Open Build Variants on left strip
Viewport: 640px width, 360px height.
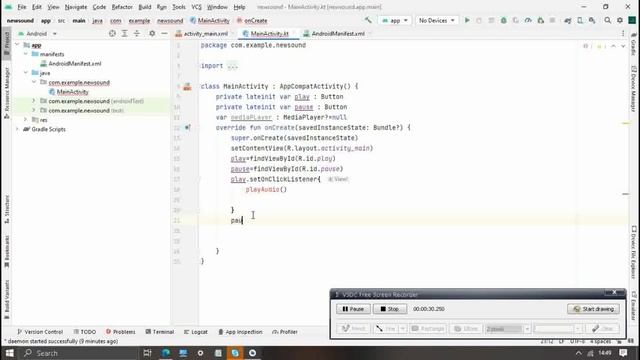(x=7, y=300)
